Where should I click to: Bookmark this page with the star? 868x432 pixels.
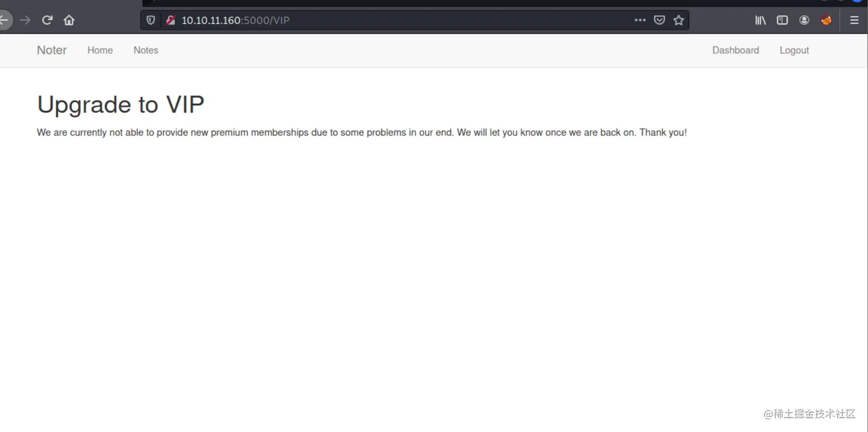point(679,20)
